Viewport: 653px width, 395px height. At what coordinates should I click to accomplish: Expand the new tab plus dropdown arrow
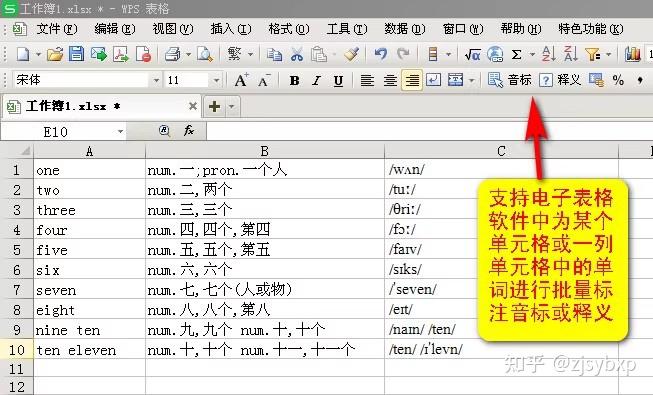(232, 106)
